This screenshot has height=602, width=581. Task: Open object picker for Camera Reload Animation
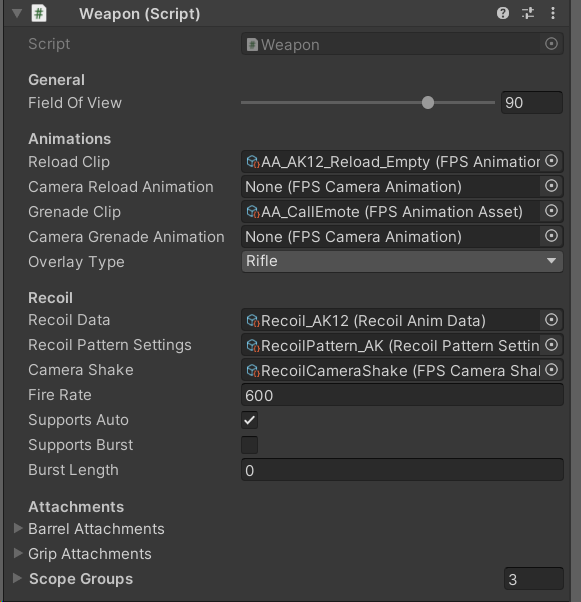(x=551, y=186)
